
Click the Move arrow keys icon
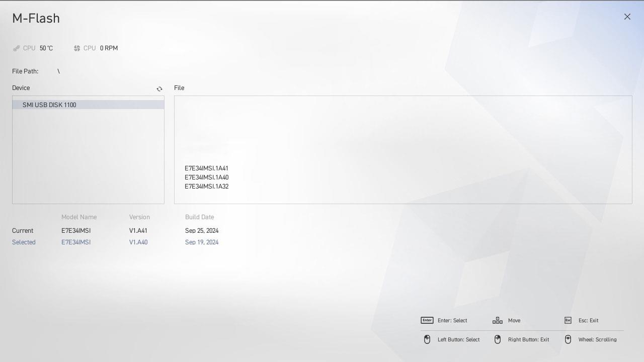point(497,320)
